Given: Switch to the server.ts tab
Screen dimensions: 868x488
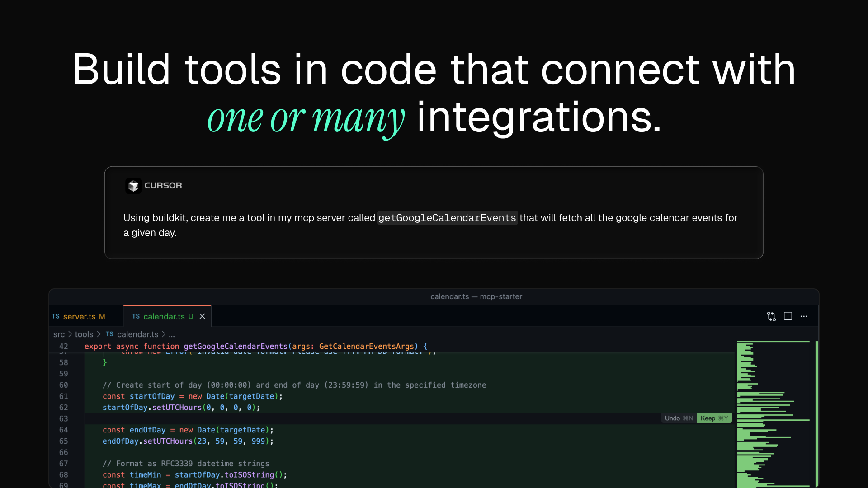Looking at the screenshot, I should coord(80,316).
